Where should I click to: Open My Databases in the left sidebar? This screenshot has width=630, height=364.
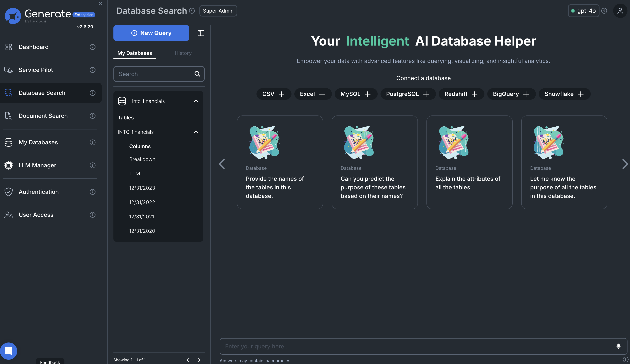point(38,142)
